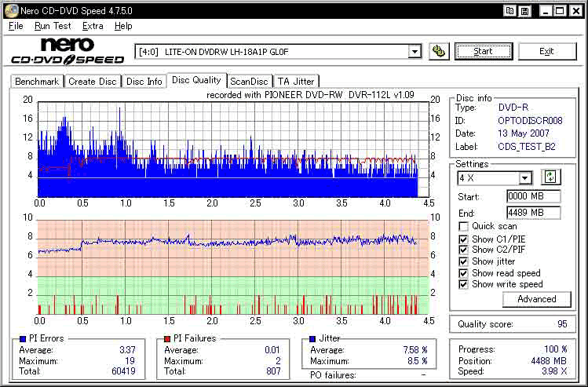Disable Show write speed option
Viewport: 588px width, 387px height.
pos(464,284)
